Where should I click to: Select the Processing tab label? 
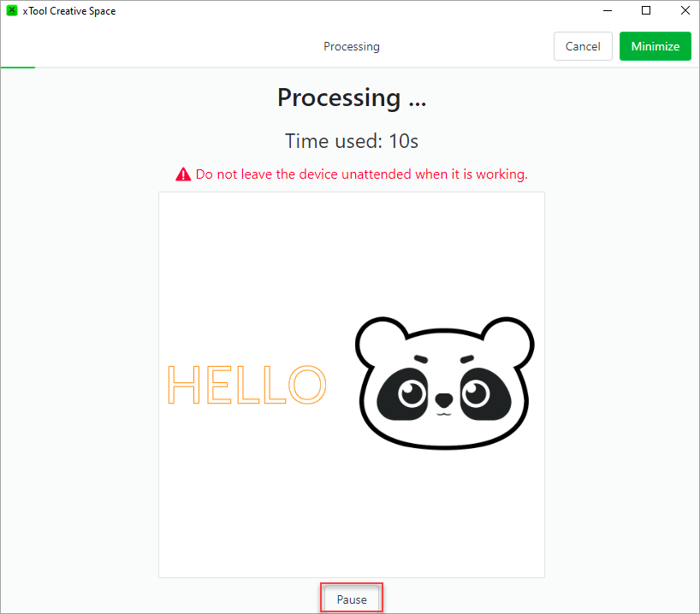[351, 46]
